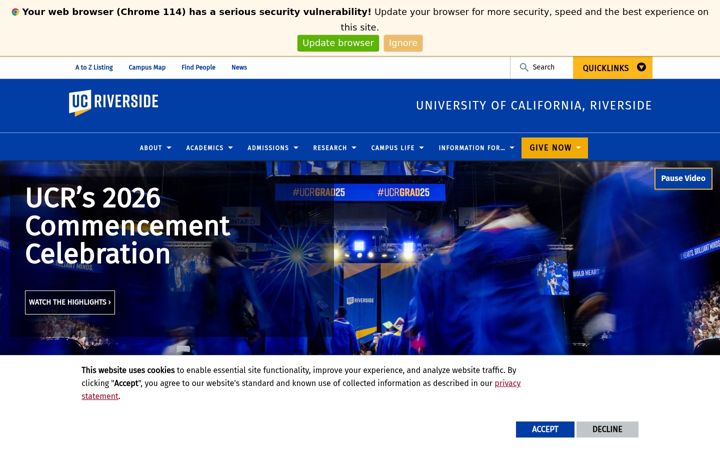The image size is (720, 450).
Task: Open the Admissions dropdown
Action: [x=273, y=148]
